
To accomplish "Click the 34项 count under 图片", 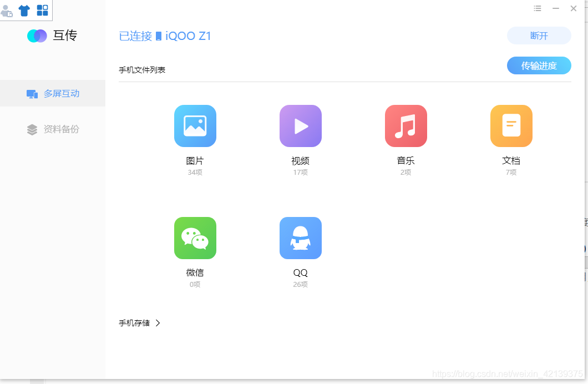I will tap(195, 172).
